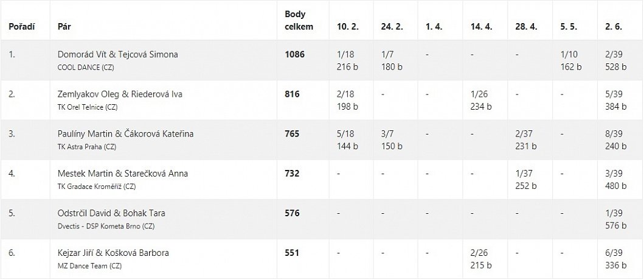
Task: Select the 2. 6. date column header
Action: (614, 27)
